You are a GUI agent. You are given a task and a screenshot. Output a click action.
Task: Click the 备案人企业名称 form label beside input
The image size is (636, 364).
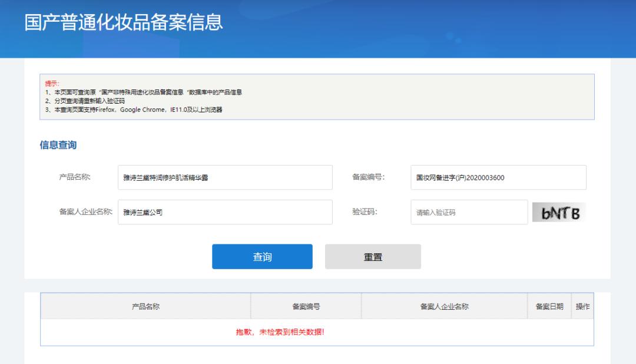(85, 212)
